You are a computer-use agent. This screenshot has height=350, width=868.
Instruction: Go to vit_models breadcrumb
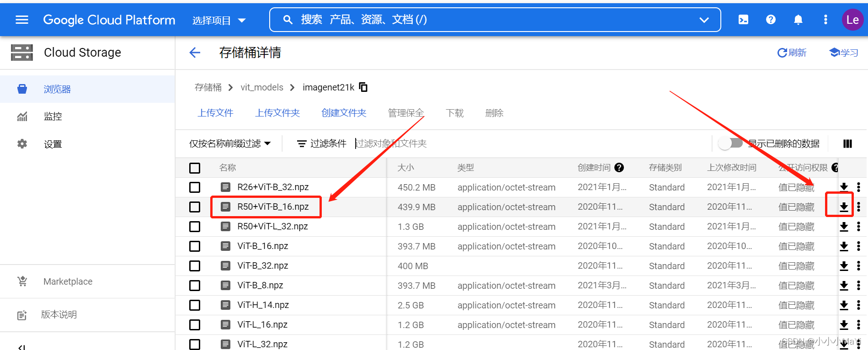(x=262, y=87)
